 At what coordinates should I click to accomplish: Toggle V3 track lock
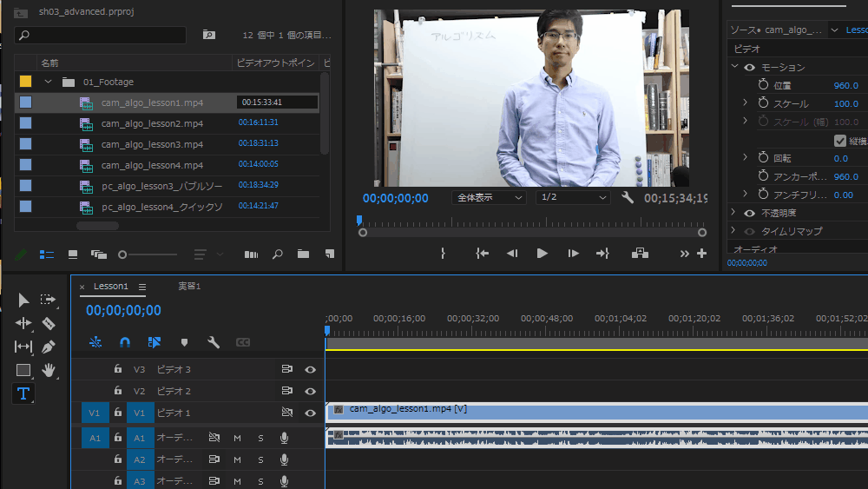[118, 369]
